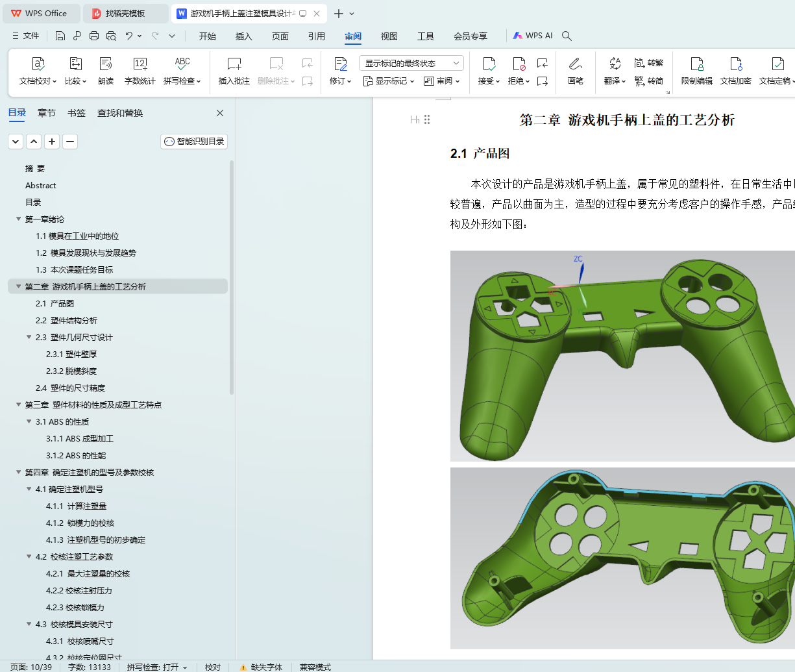
Task: Click 缺失字体 warning in status bar
Action: 262,667
